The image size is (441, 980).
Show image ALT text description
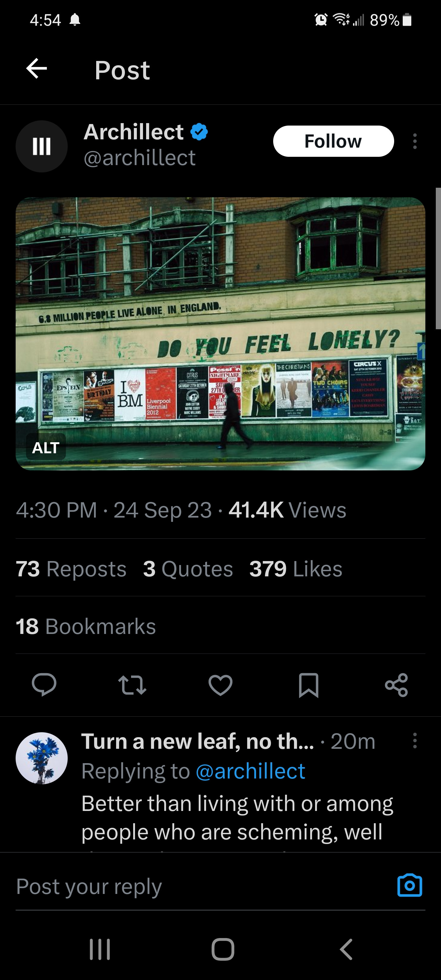(x=46, y=447)
